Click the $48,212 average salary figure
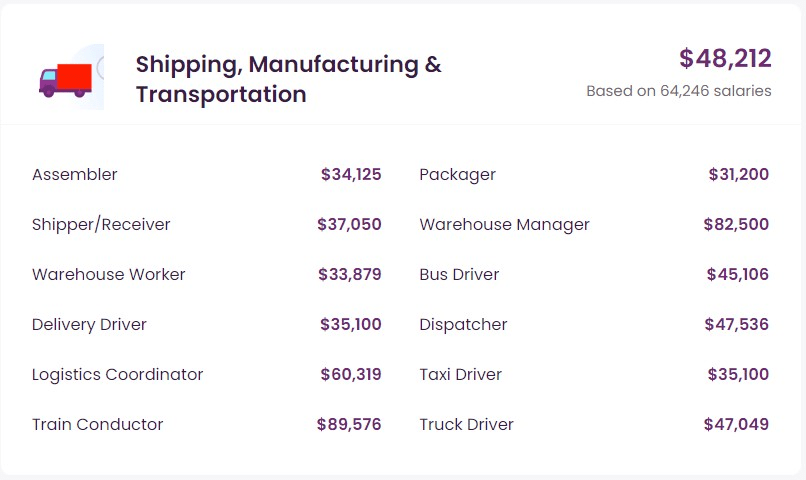Screen dimensions: 806x480 coord(725,58)
